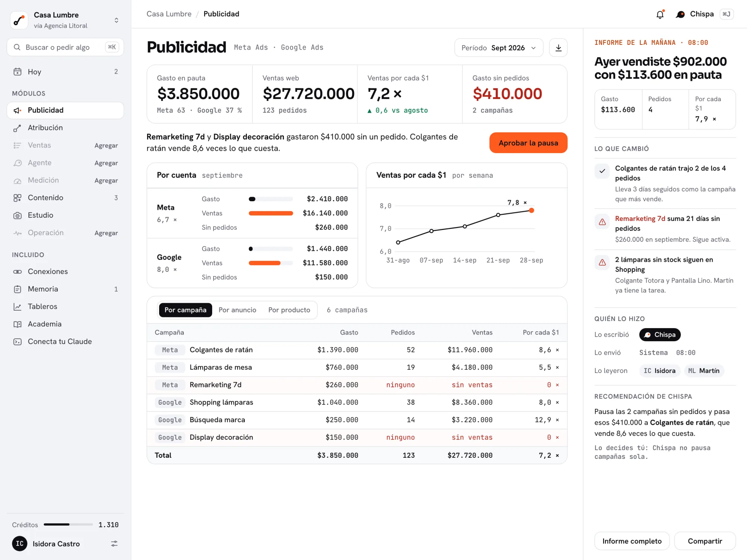Click the download report icon
The height and width of the screenshot is (560, 747).
tap(558, 48)
